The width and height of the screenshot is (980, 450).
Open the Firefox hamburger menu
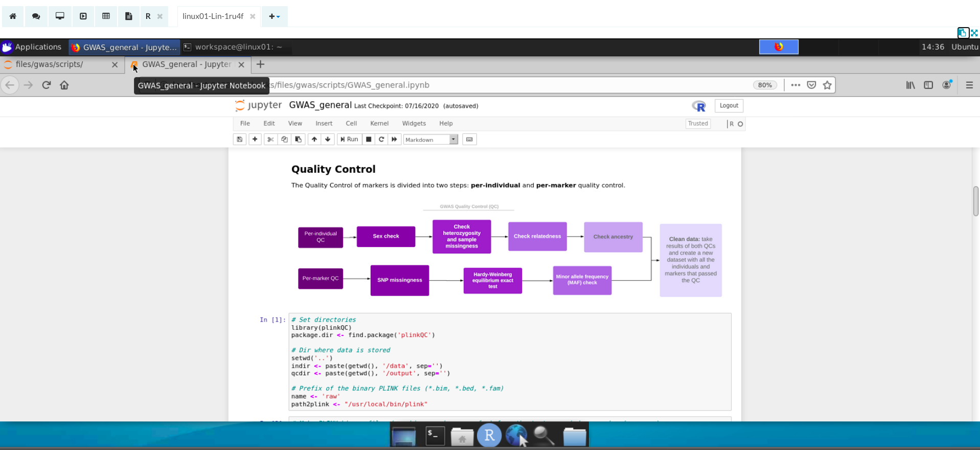969,85
